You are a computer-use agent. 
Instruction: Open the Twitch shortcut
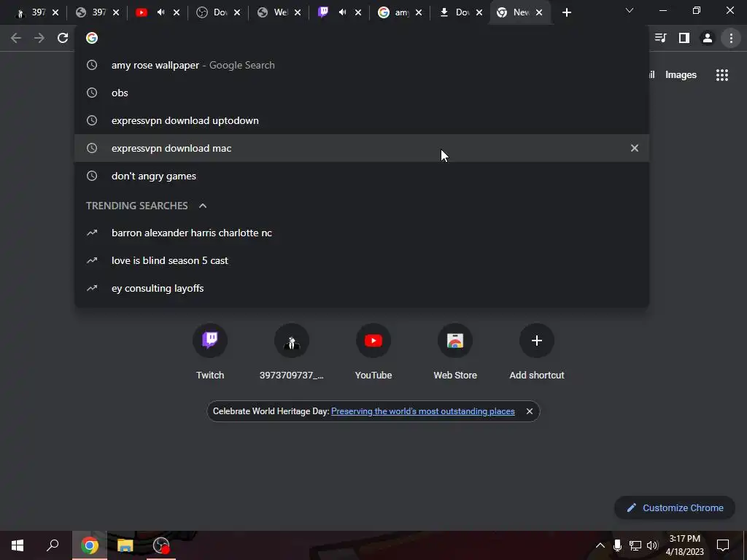(210, 352)
